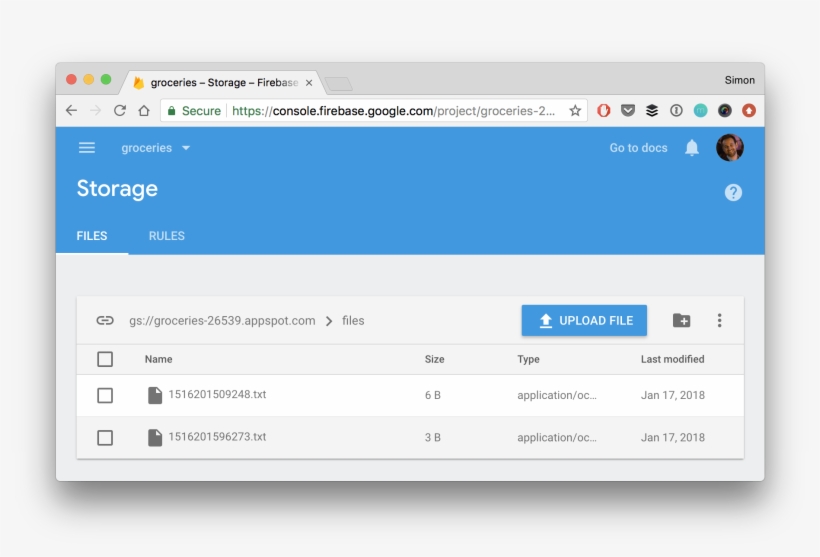Switch to the FILES tab
The height and width of the screenshot is (557, 820).
click(92, 236)
